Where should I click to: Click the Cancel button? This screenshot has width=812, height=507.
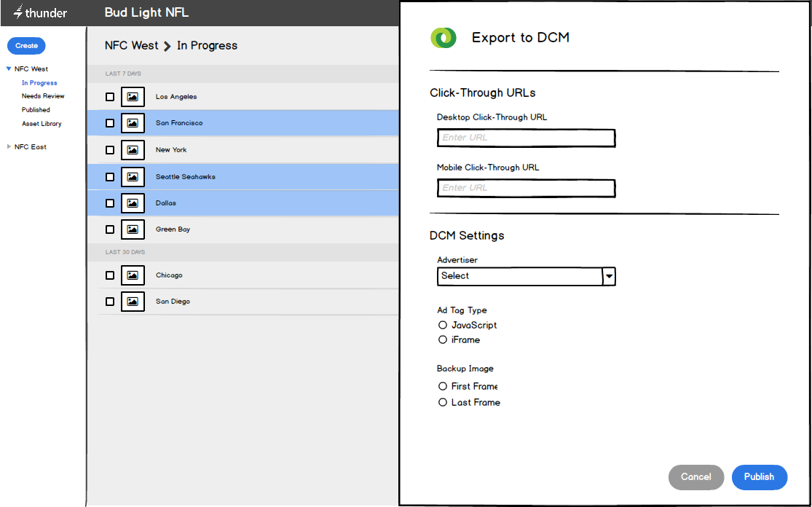pyautogui.click(x=696, y=477)
